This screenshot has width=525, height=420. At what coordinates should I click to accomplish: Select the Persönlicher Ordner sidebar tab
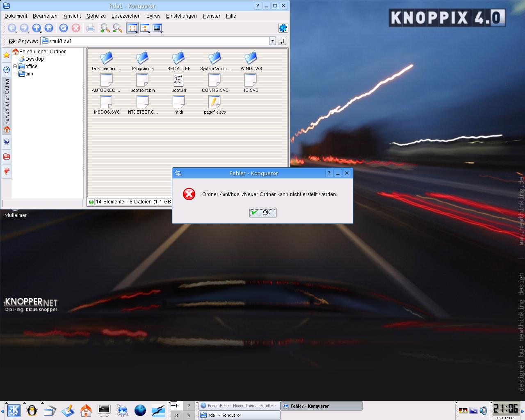[7, 105]
